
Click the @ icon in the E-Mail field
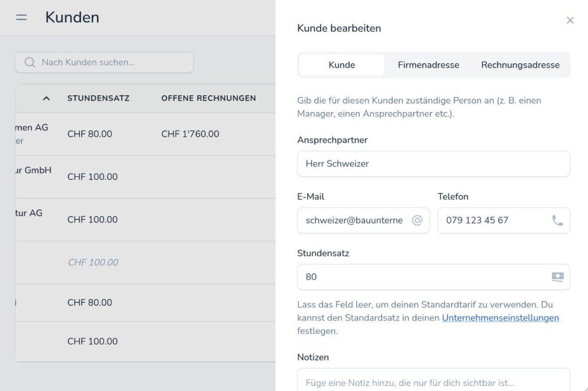[x=419, y=220]
